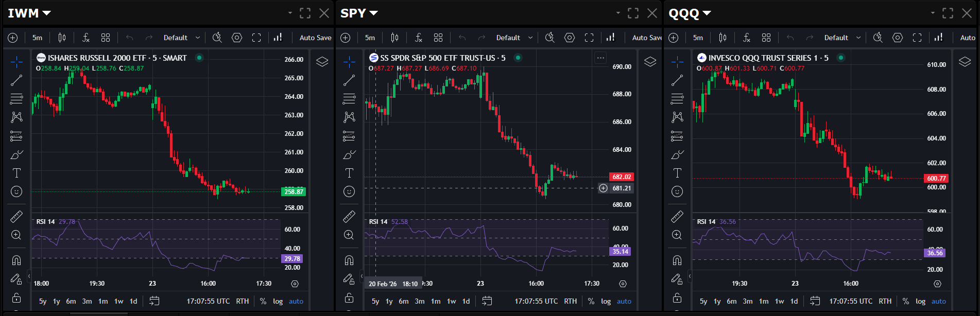Click the RTH session button in IWM chart
980x316 pixels.
tap(242, 301)
